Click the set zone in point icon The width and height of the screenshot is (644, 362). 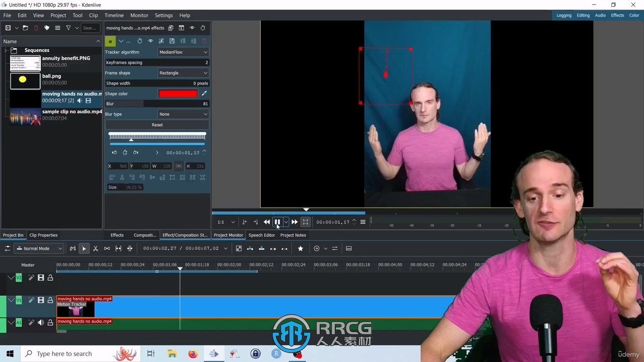coord(245,222)
